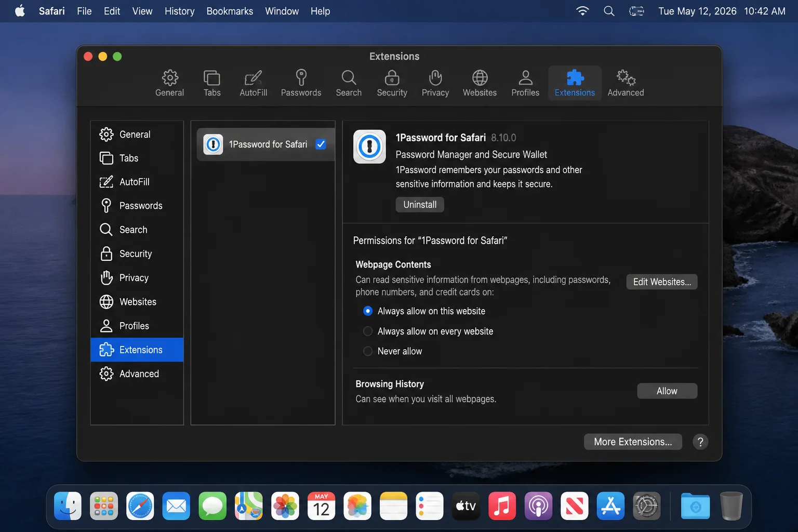This screenshot has width=798, height=532.
Task: Open Apple TV from the Dock
Action: click(466, 506)
